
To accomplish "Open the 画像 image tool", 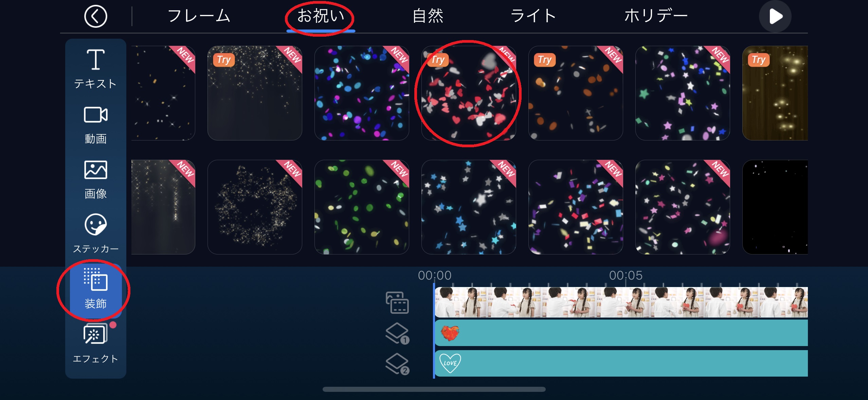I will coord(95,179).
